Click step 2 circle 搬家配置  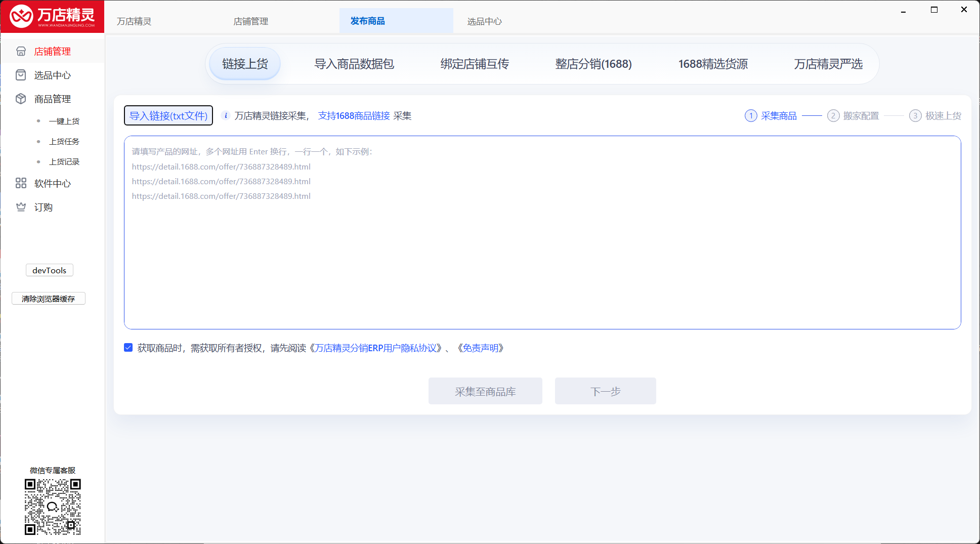833,116
